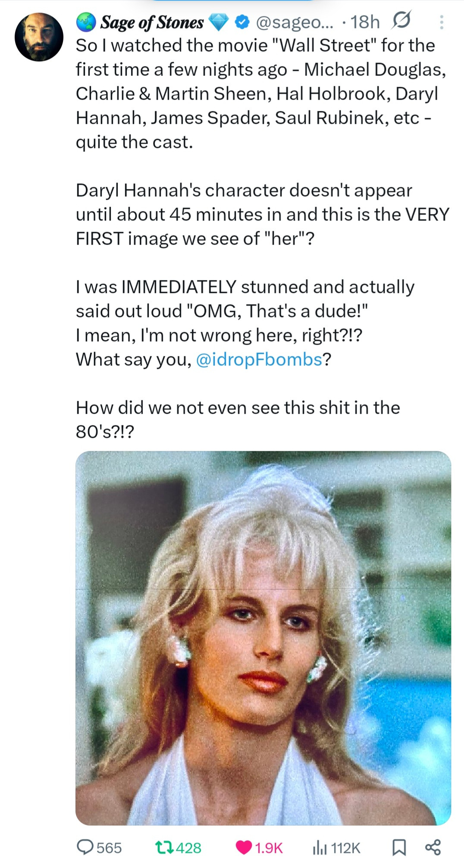The height and width of the screenshot is (868, 464).
Task: Open the view analytics bar chart icon
Action: (x=319, y=847)
